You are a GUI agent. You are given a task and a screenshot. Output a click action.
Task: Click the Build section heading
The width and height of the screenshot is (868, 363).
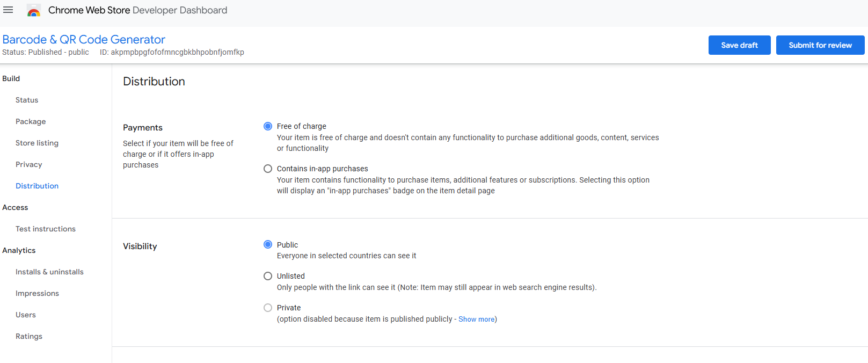coord(11,78)
